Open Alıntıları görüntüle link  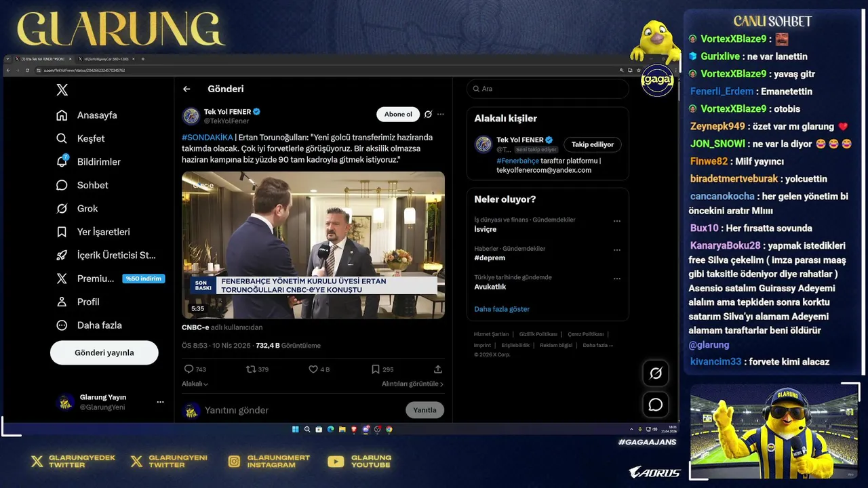click(x=412, y=384)
